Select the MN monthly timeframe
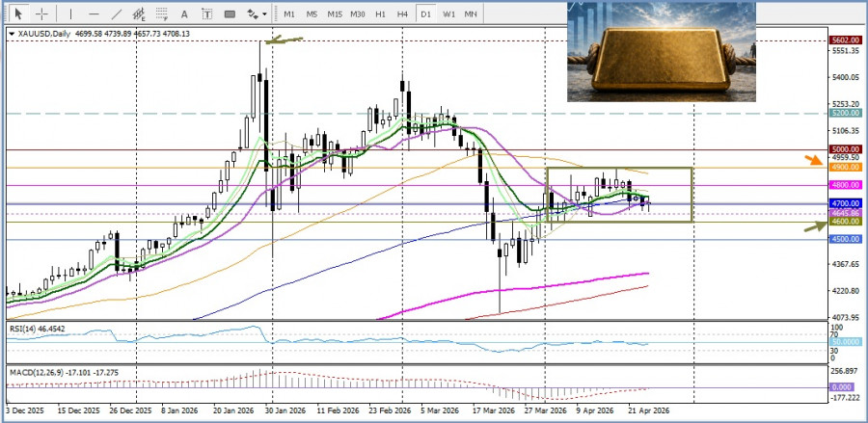This screenshot has width=868, height=423. [x=471, y=14]
